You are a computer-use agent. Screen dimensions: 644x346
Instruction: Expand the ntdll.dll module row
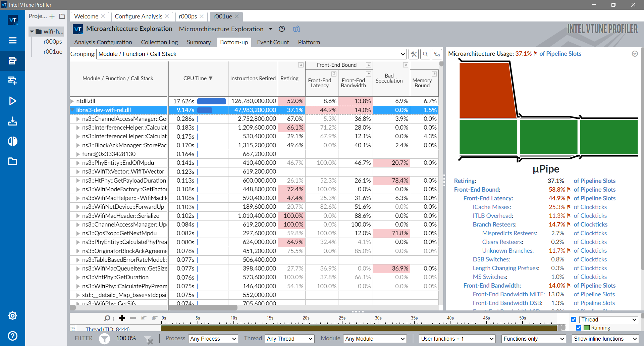(x=72, y=101)
